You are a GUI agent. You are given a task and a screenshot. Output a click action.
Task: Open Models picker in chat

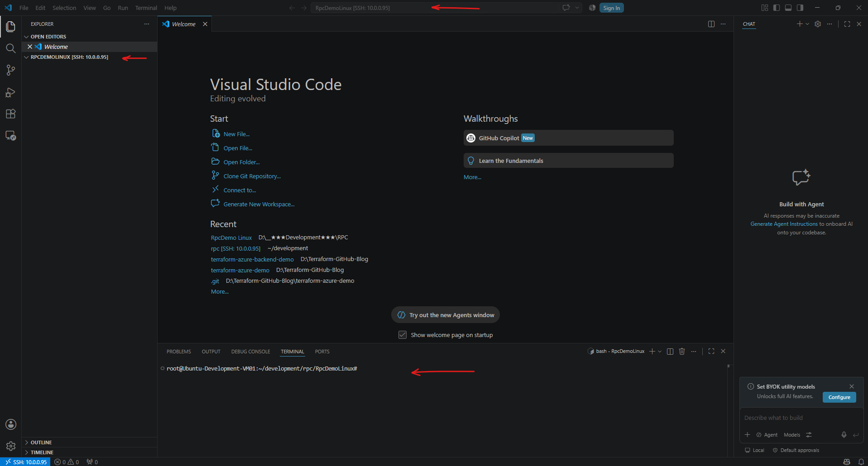[792, 435]
